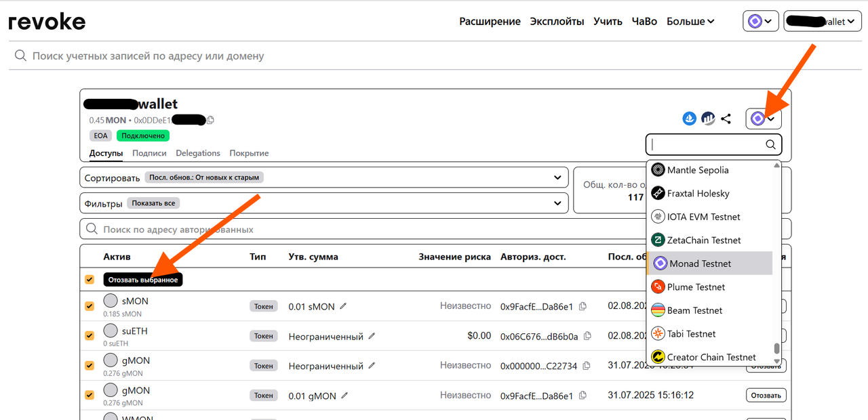868x420 pixels.
Task: Go to the ЧаВо page
Action: pos(644,22)
